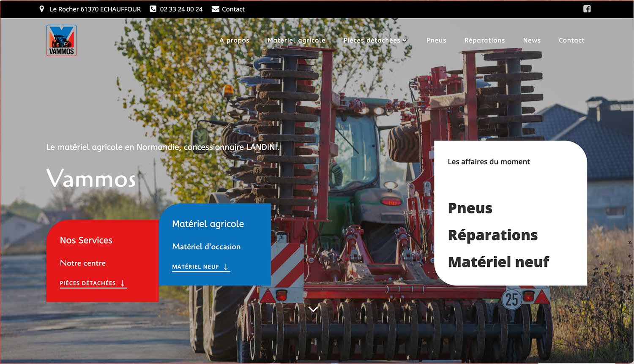Click the arrow next to Pièces détachées button
This screenshot has width=634, height=364.
123,283
